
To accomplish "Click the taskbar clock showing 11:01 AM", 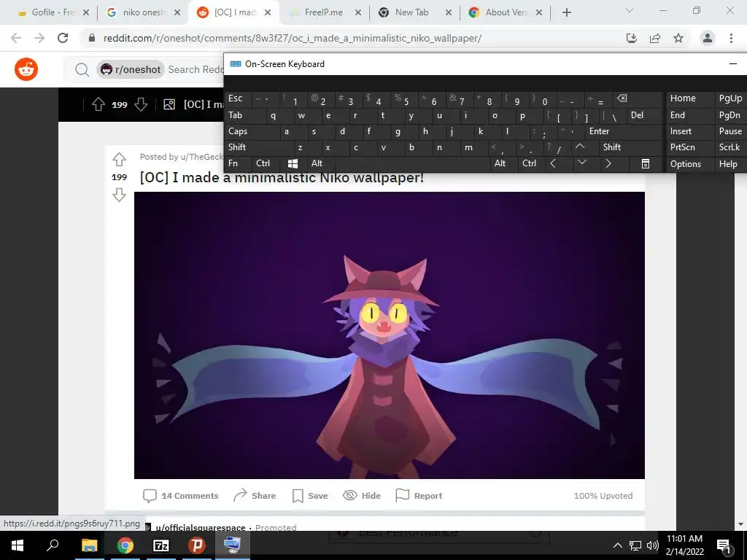I will [684, 545].
